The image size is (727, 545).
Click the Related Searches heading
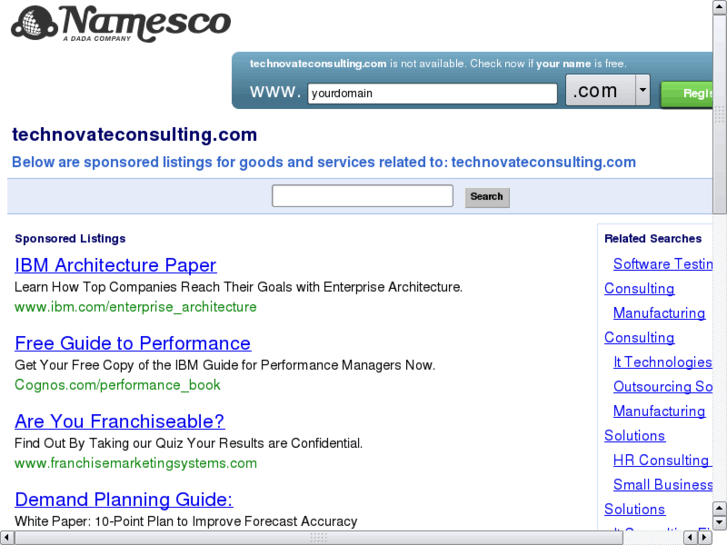(653, 238)
